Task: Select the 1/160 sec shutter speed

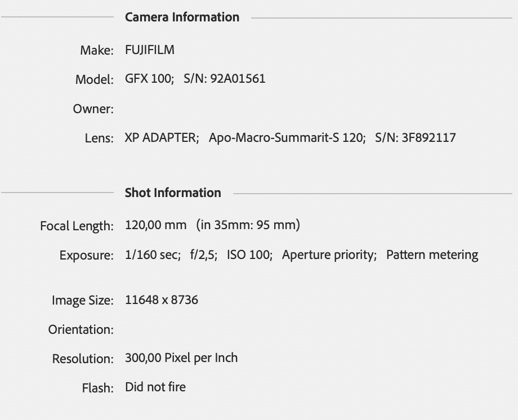Action: tap(152, 254)
